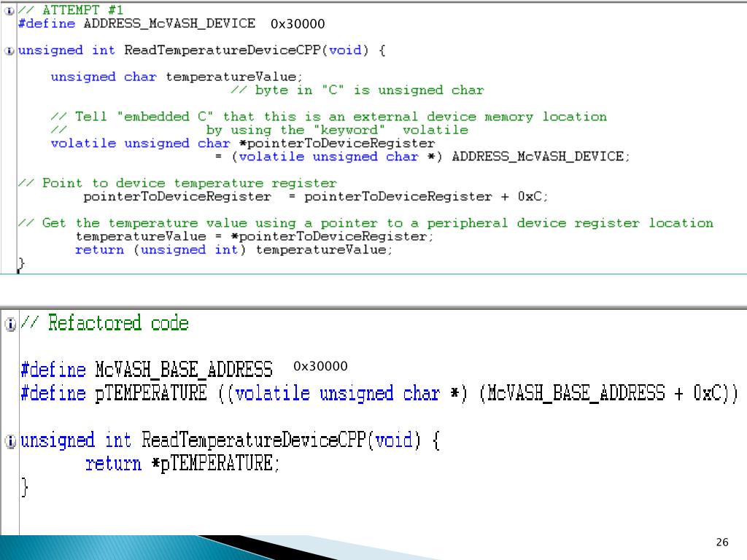Image resolution: width=747 pixels, height=560 pixels.
Task: Click the "temperatureValue = *pointerToDeviceRegister;" line
Action: [x=255, y=236]
